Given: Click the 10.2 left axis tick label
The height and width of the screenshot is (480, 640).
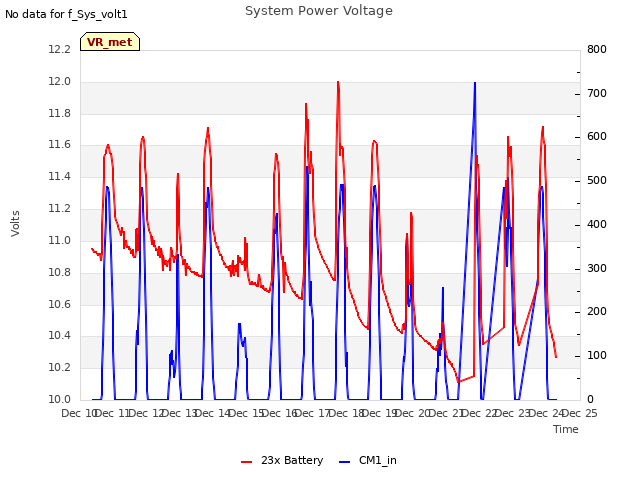Looking at the screenshot, I should [x=60, y=367].
